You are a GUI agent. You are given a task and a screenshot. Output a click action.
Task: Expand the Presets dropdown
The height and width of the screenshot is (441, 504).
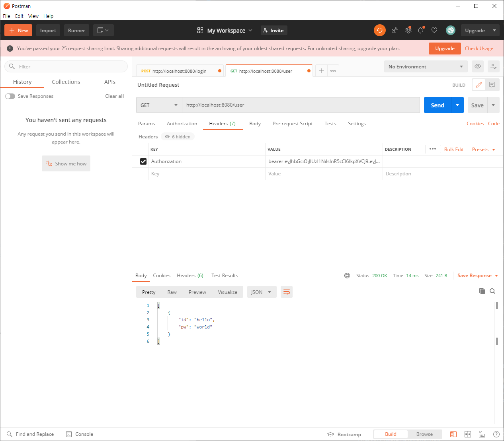tap(484, 149)
